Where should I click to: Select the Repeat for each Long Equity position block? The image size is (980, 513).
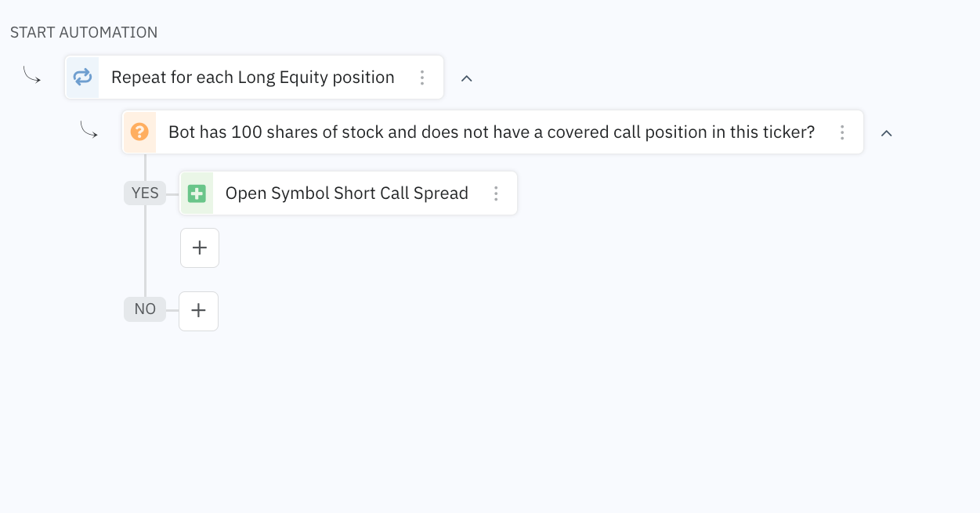[252, 77]
